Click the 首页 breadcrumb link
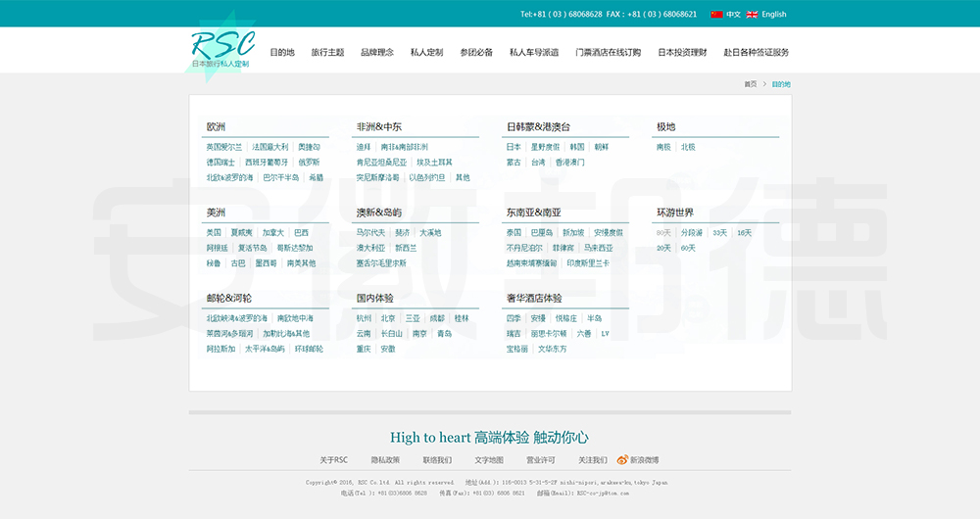Viewport: 980px width, 519px height. [x=750, y=84]
